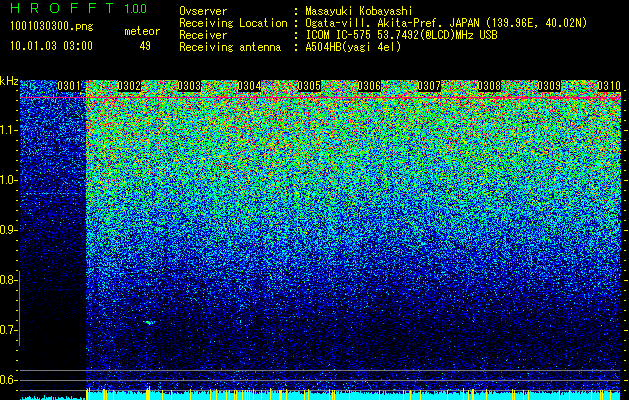Screen dimensions: 629x400
Task: Select the 0303 time marker label
Action: (x=189, y=86)
